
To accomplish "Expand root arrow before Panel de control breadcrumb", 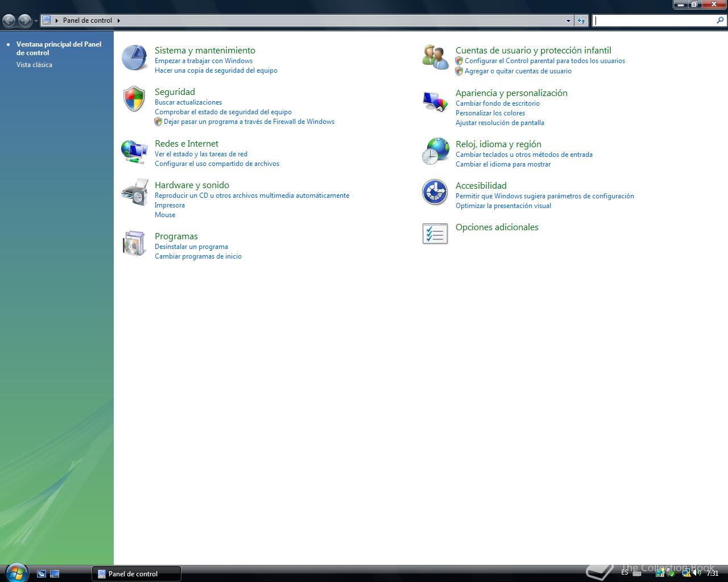I will click(x=57, y=20).
